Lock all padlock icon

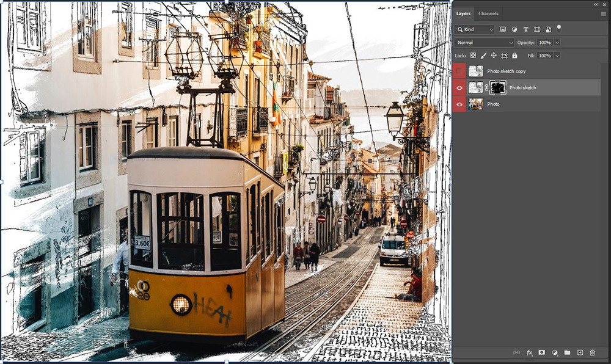pyautogui.click(x=514, y=56)
